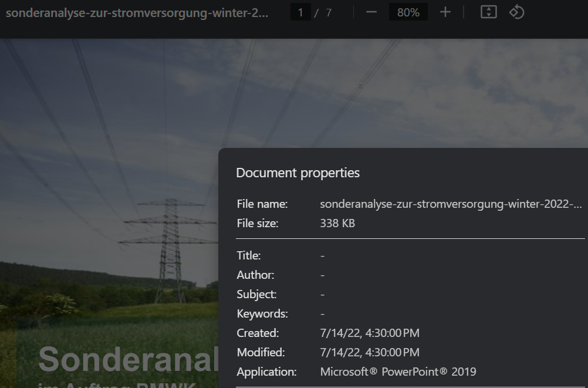Image resolution: width=588 pixels, height=388 pixels.
Task: Toggle the fit to page icon
Action: [x=488, y=12]
